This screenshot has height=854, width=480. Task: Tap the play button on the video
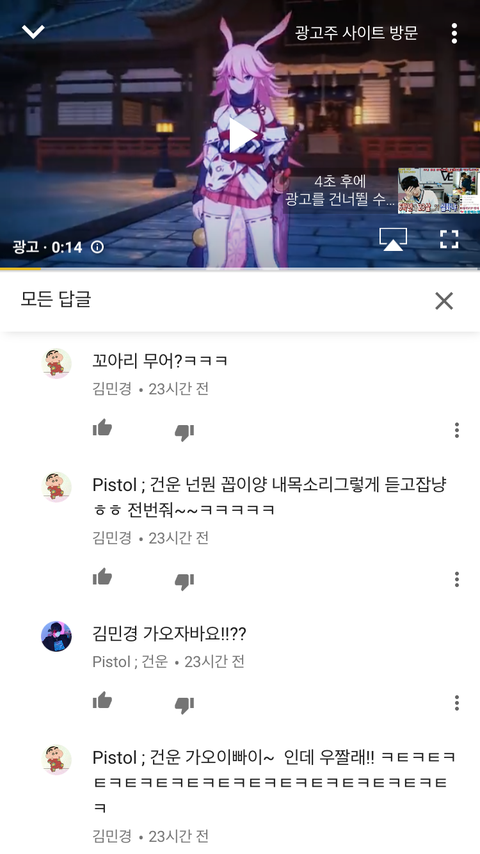click(241, 136)
